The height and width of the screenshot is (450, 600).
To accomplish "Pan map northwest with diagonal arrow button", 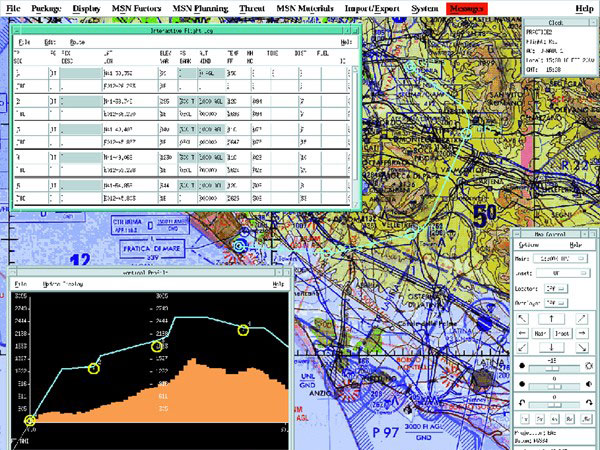I will point(522,318).
